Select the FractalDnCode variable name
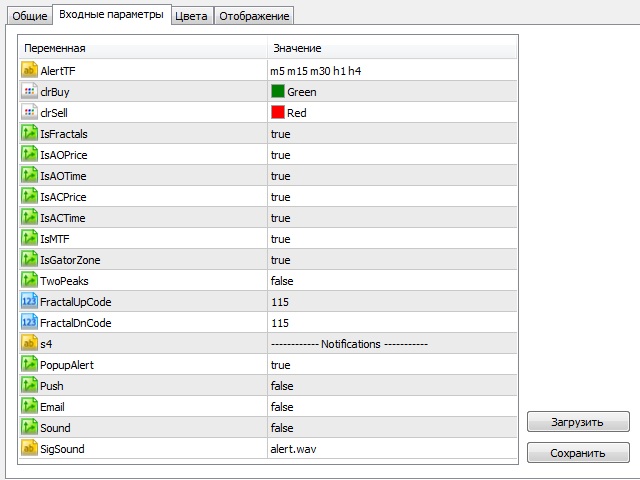Viewport: 640px width, 480px height. 76,323
